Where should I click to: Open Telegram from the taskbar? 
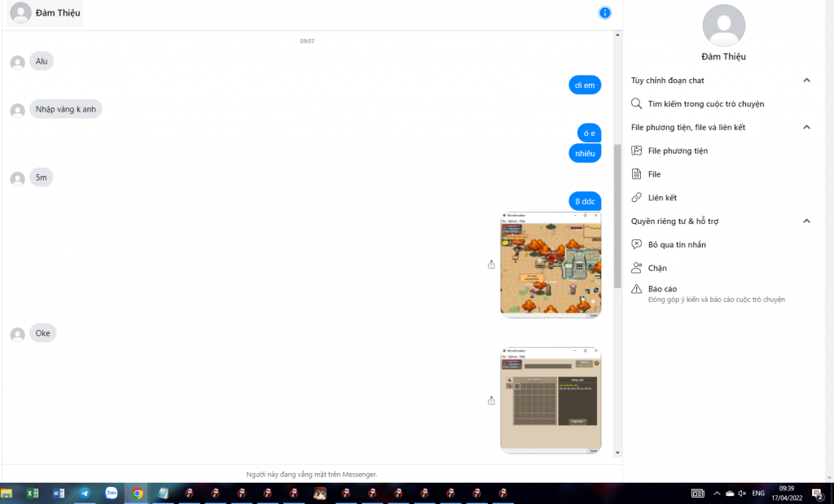pyautogui.click(x=84, y=493)
